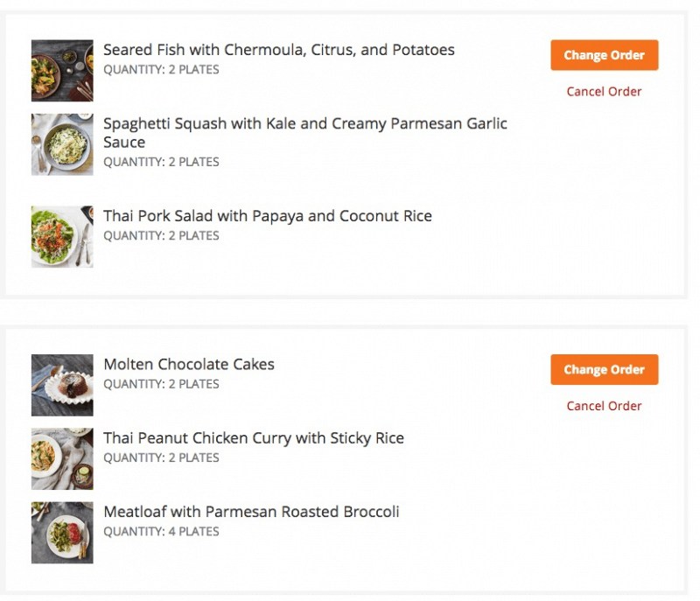Image resolution: width=700 pixels, height=601 pixels.
Task: Click the Meatloaf dish thumbnail picture
Action: pos(62,532)
